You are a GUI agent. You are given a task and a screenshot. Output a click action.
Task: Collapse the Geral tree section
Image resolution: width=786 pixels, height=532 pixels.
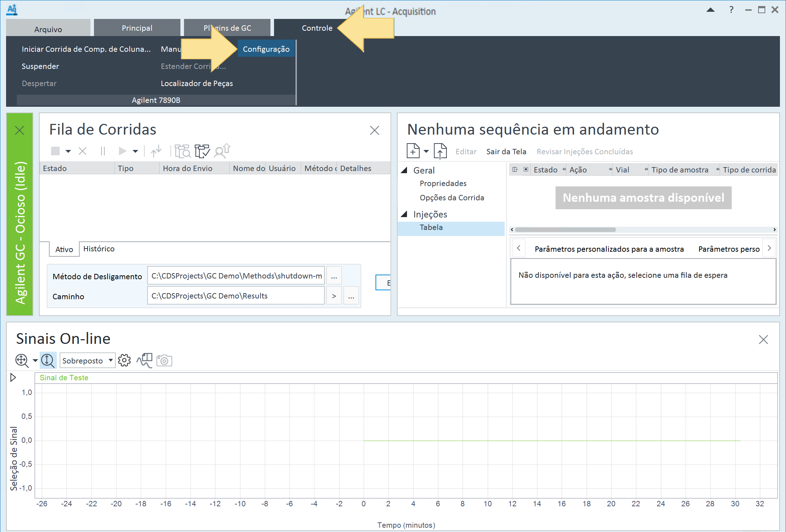pos(404,170)
